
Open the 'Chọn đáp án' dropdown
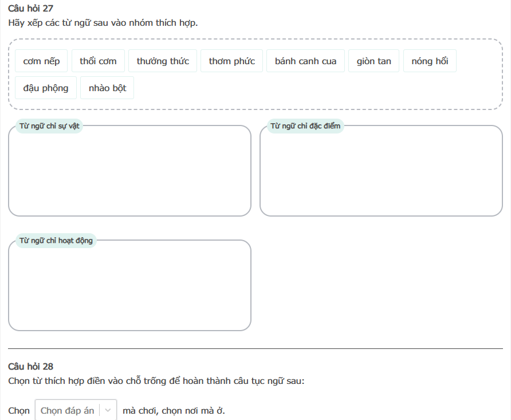(68, 411)
